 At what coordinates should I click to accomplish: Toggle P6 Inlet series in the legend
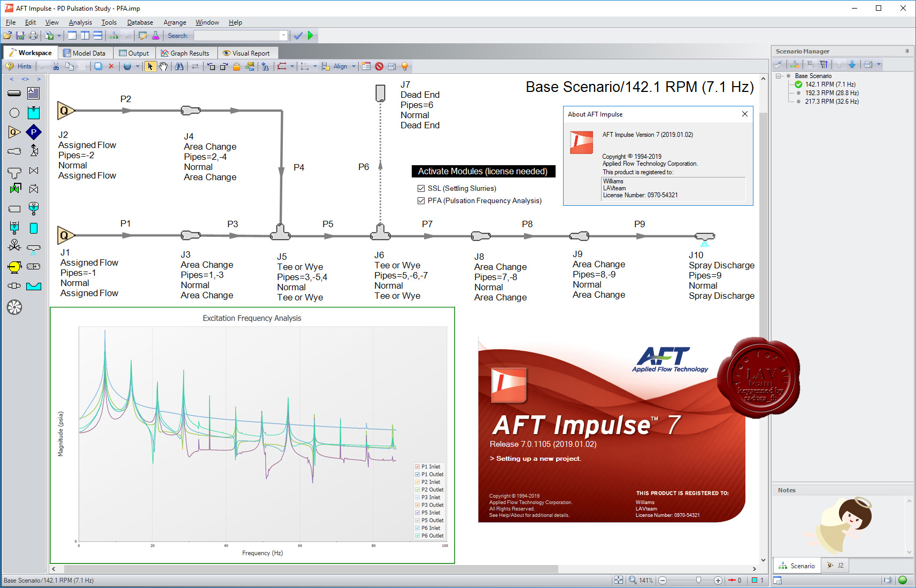(x=418, y=528)
